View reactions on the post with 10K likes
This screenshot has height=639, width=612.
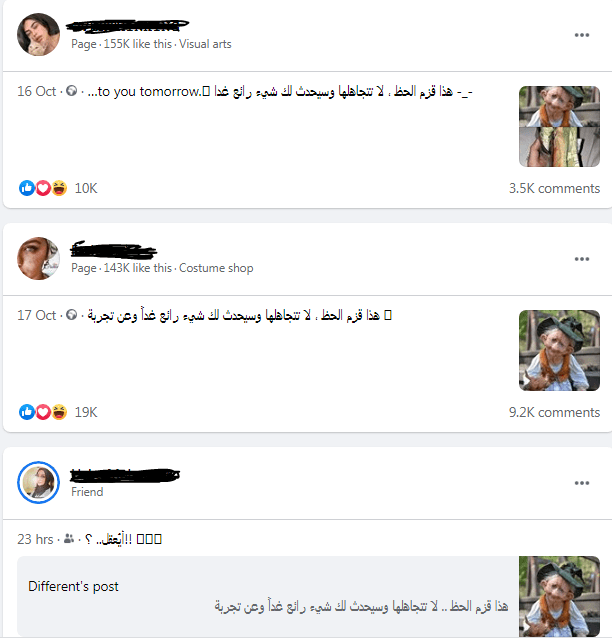click(x=43, y=188)
